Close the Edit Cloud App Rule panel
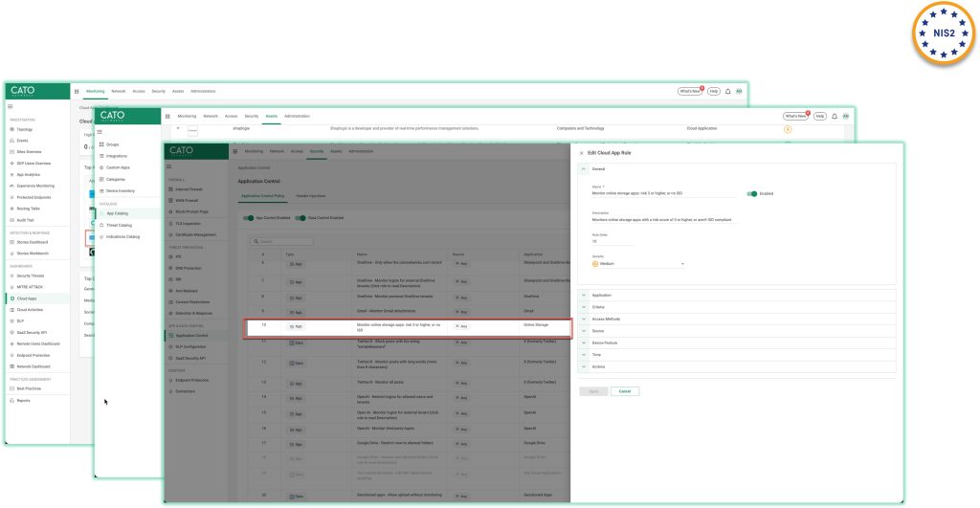The height and width of the screenshot is (508, 980). coord(581,153)
